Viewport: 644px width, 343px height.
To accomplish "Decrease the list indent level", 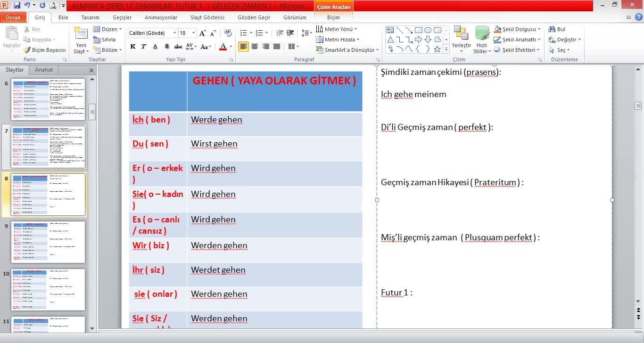I will click(x=280, y=33).
